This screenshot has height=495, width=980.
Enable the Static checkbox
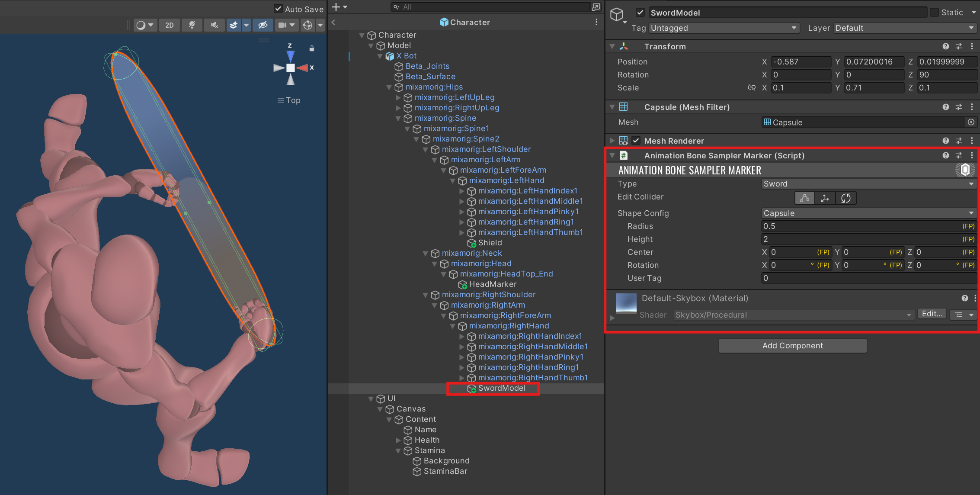[935, 13]
